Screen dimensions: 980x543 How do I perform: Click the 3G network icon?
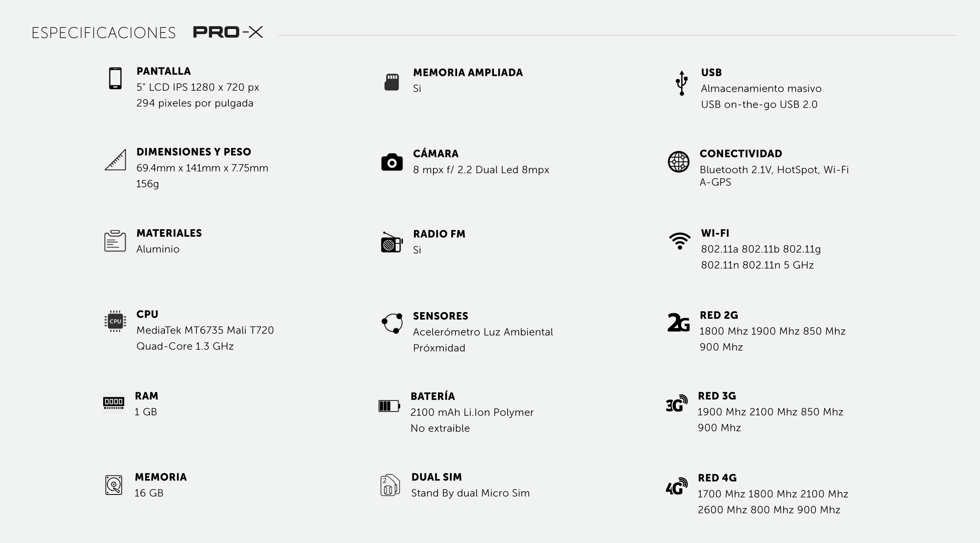tap(677, 403)
